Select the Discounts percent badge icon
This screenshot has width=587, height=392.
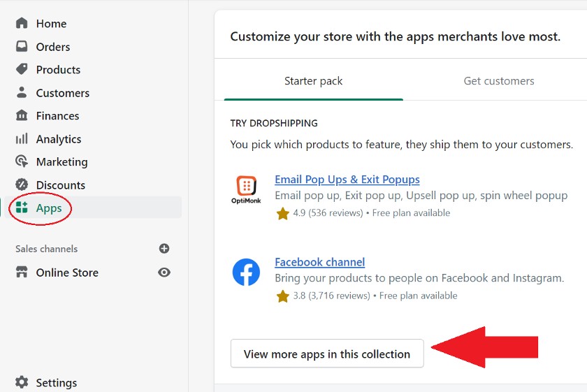coord(22,184)
